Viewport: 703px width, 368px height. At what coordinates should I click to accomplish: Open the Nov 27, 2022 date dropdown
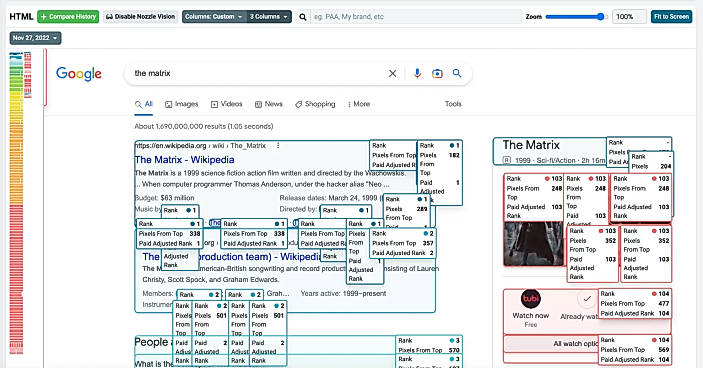(35, 38)
